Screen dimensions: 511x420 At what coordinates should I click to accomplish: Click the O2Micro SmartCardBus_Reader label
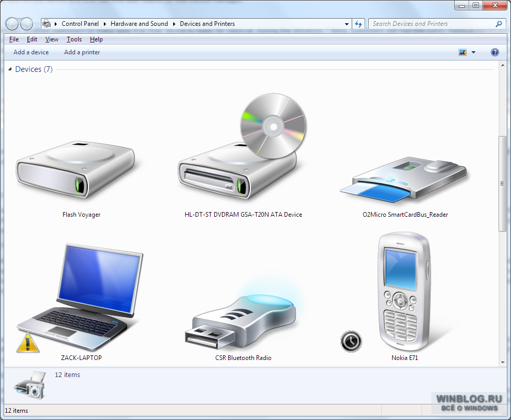click(x=405, y=215)
